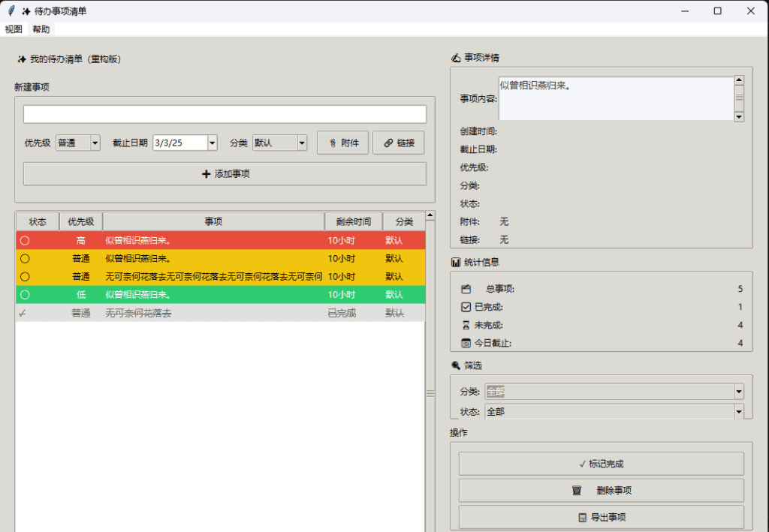Expand the 状态 filter dropdown under 筛选
Image resolution: width=769 pixels, height=532 pixels.
[739, 411]
